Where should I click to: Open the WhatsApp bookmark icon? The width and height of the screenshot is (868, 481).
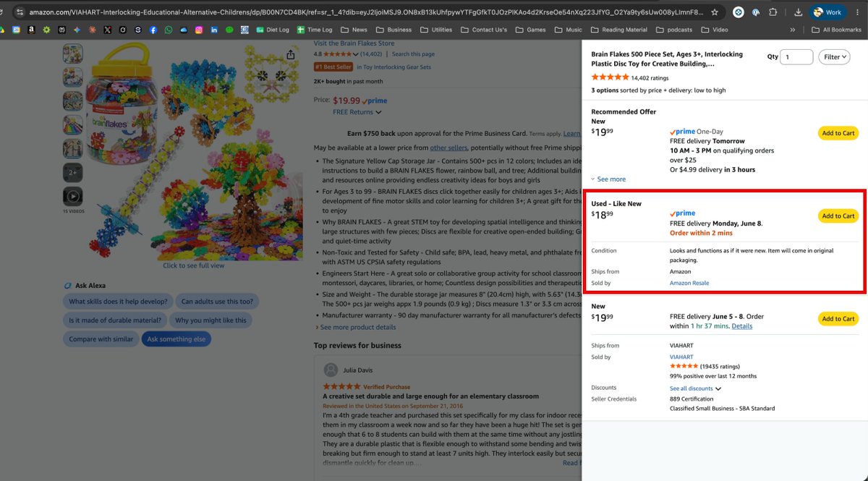(x=169, y=30)
